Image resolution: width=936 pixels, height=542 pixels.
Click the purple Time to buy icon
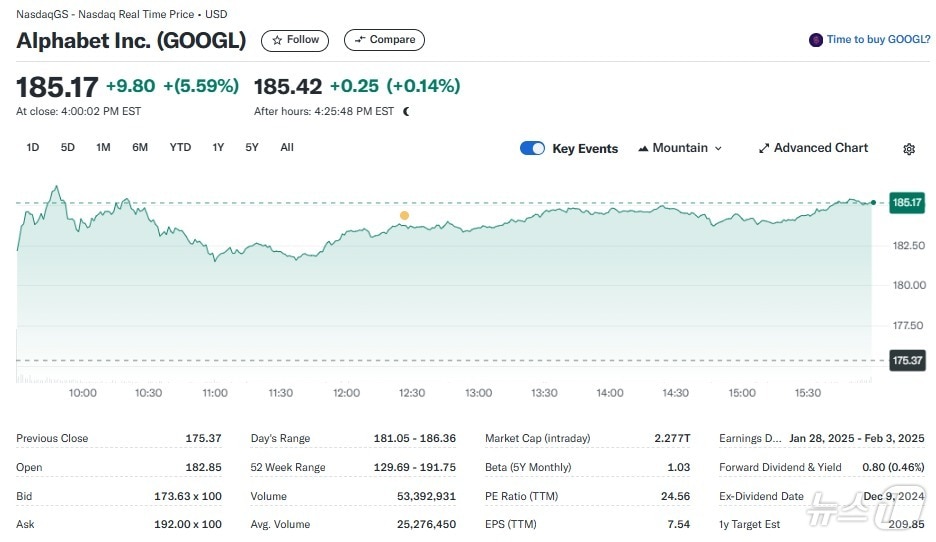[816, 40]
